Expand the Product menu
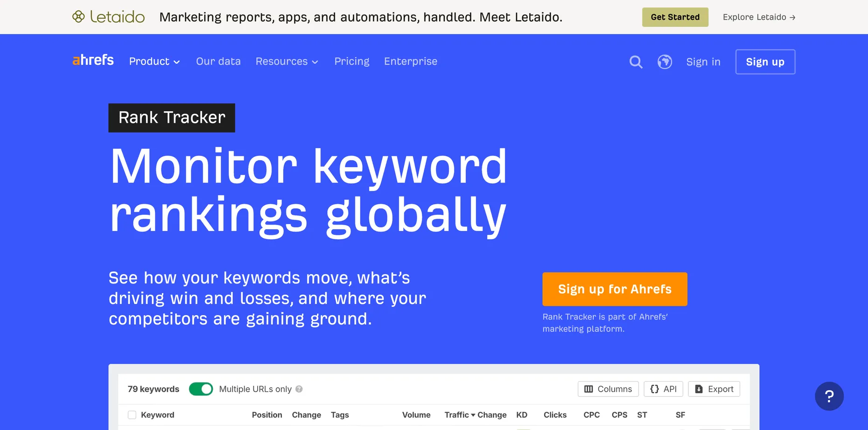 point(154,62)
